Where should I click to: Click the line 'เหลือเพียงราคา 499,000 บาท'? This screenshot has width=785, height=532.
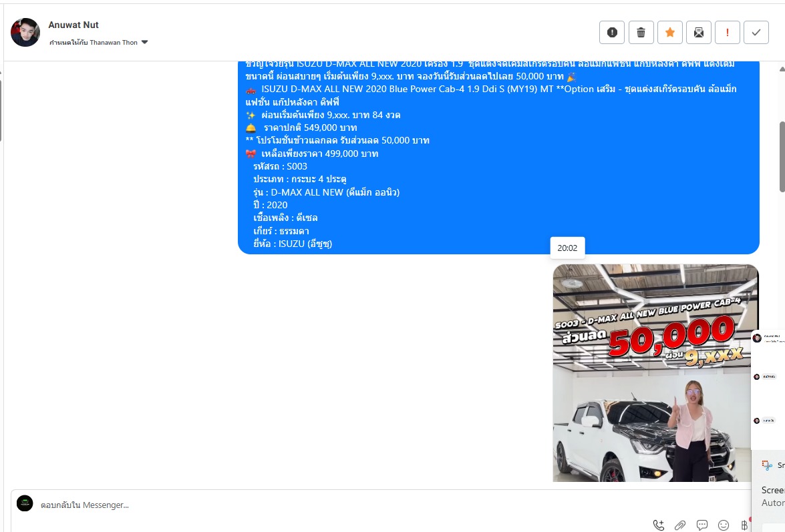pos(319,154)
